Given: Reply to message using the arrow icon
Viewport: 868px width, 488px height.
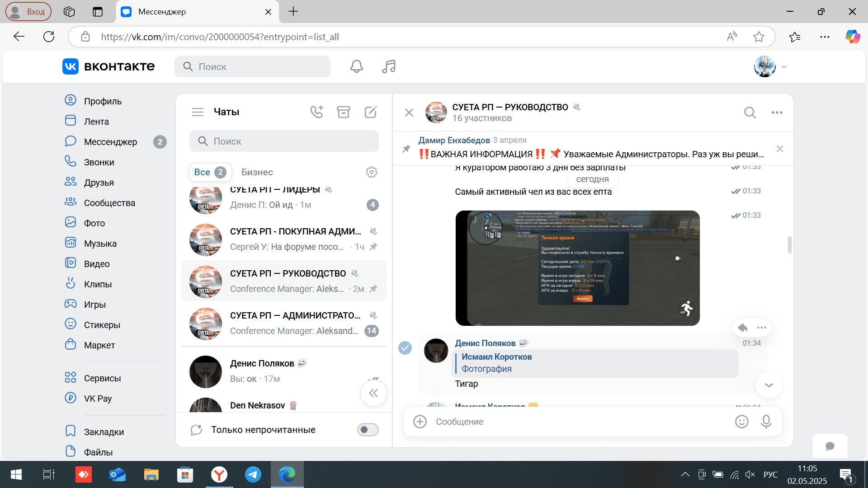Looking at the screenshot, I should click(x=743, y=328).
